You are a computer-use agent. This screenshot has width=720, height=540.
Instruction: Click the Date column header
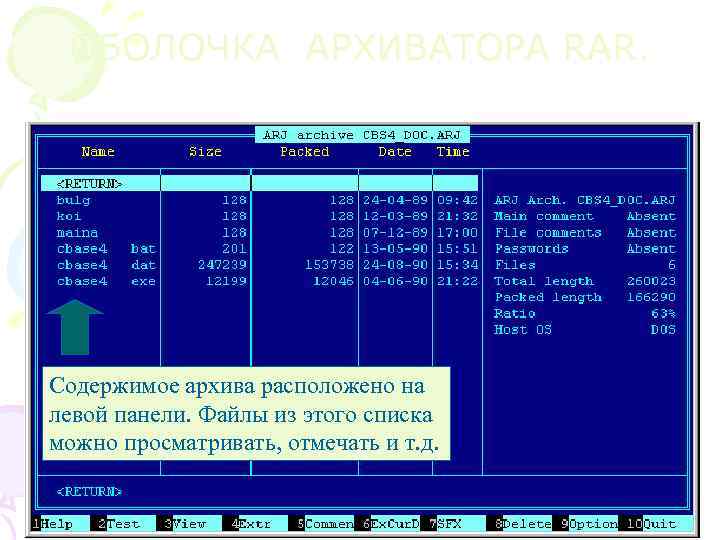point(395,152)
